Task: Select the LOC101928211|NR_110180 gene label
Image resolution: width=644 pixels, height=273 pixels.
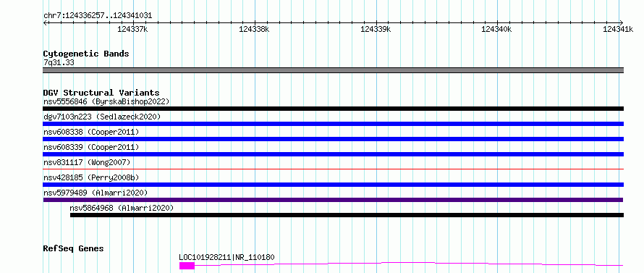Action: (x=226, y=257)
